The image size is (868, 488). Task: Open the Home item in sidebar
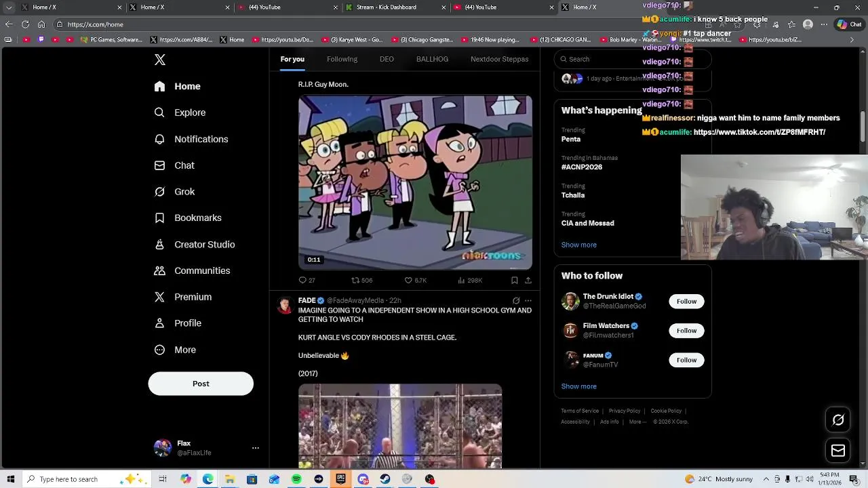178,86
